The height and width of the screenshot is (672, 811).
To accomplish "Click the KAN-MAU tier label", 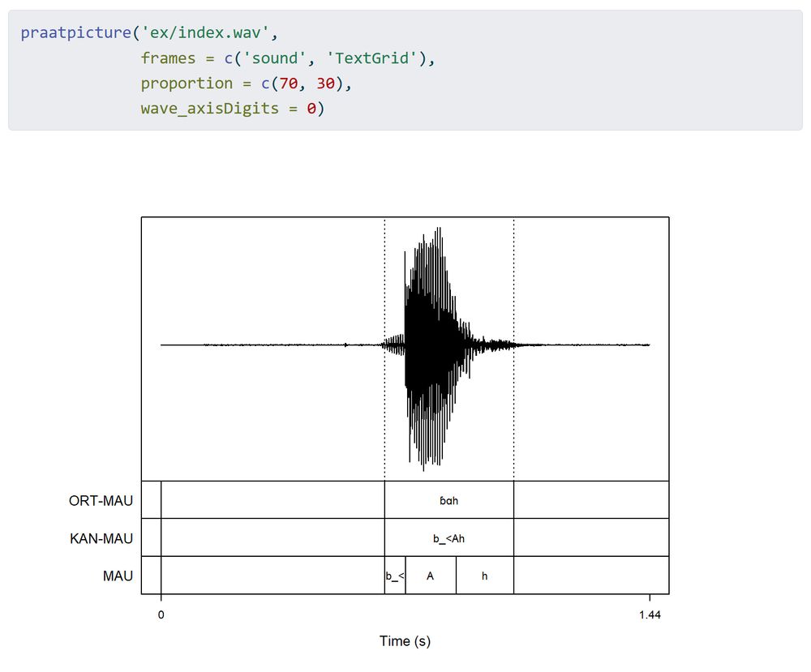I will (101, 538).
